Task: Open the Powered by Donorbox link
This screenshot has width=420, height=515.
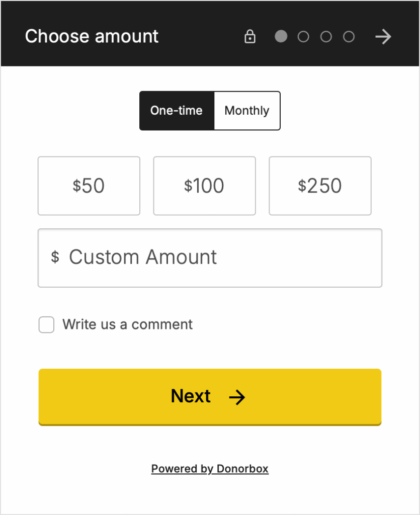Action: point(210,469)
